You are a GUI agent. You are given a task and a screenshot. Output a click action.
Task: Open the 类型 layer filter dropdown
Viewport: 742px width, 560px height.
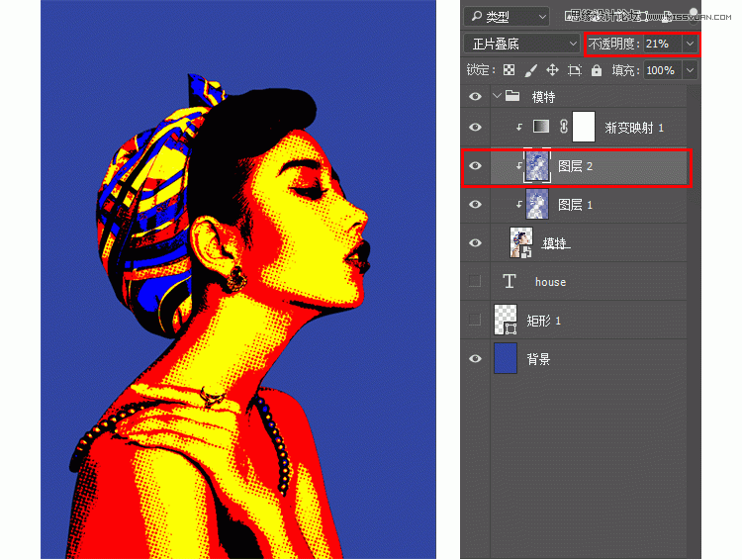tap(507, 17)
